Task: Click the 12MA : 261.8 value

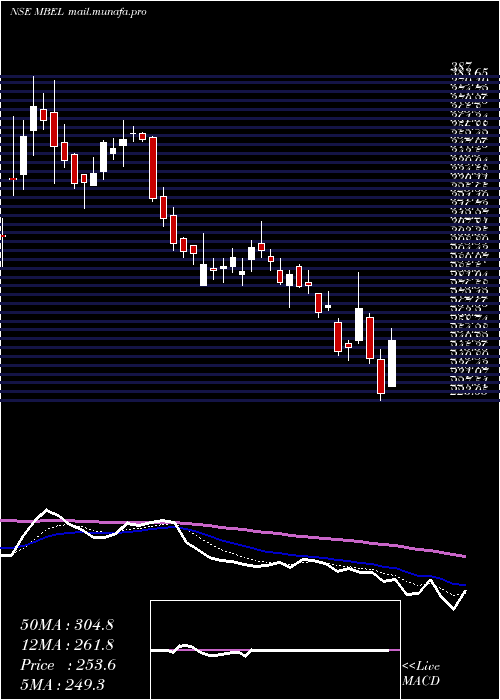Action: (x=67, y=645)
